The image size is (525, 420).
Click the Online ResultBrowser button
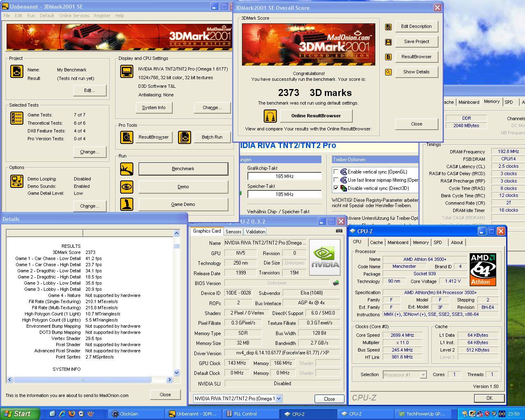click(316, 116)
